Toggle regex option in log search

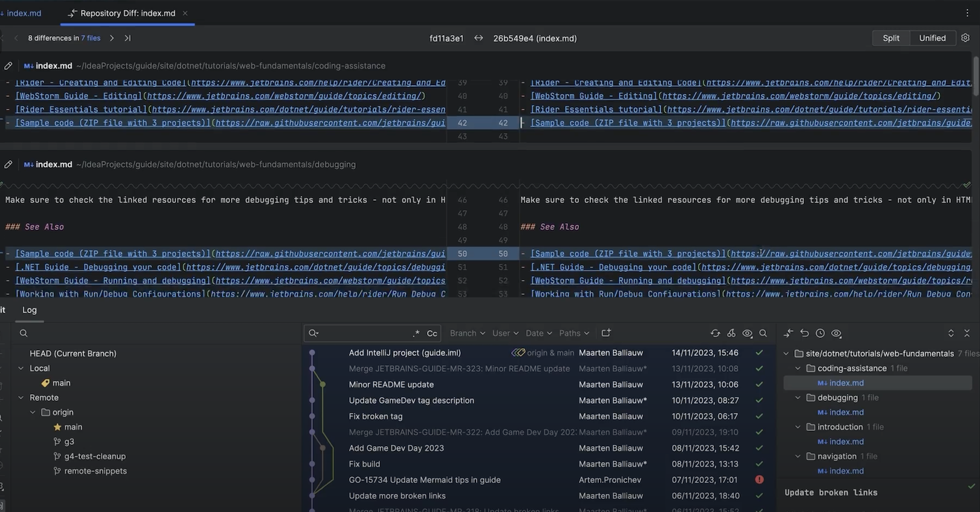pyautogui.click(x=416, y=333)
